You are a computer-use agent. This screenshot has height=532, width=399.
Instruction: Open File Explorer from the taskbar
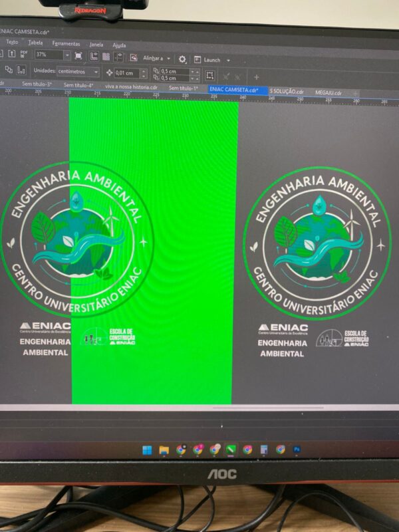[164, 450]
